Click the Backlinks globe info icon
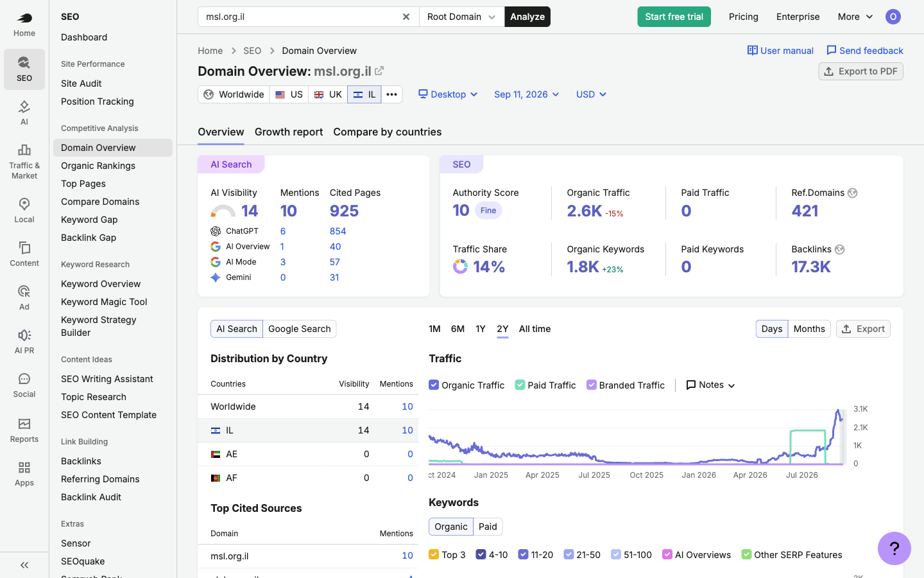The image size is (924, 578). pos(840,249)
